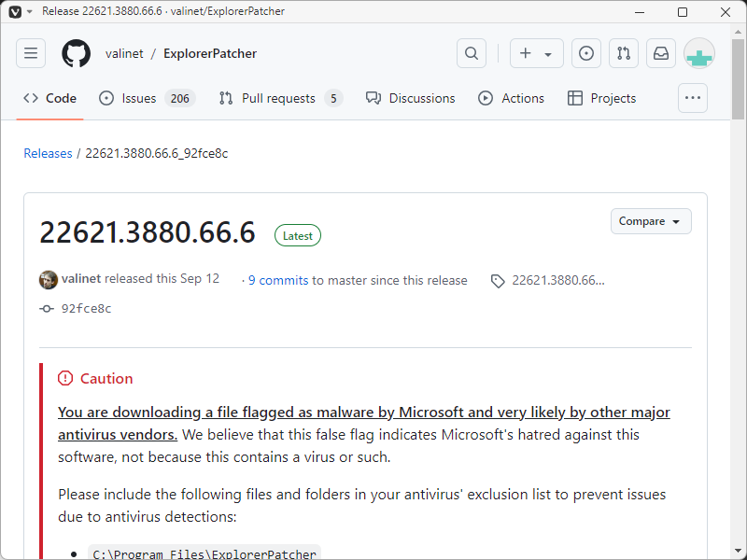Open the Create new plus dropdown
The image size is (747, 560).
click(536, 53)
